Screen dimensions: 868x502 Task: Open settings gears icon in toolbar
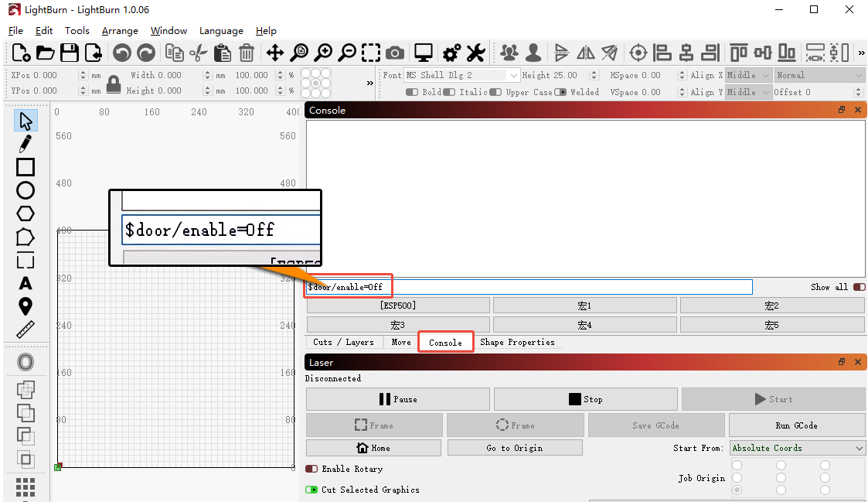(451, 53)
